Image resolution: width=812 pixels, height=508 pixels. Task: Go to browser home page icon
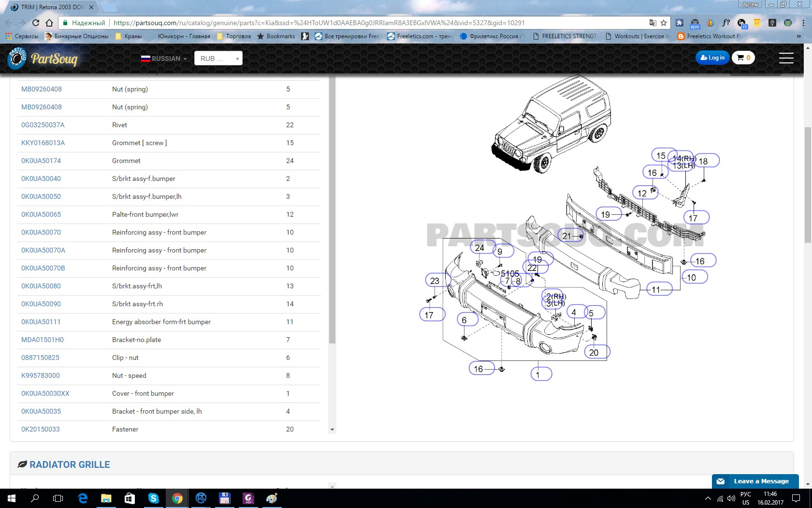click(x=49, y=23)
